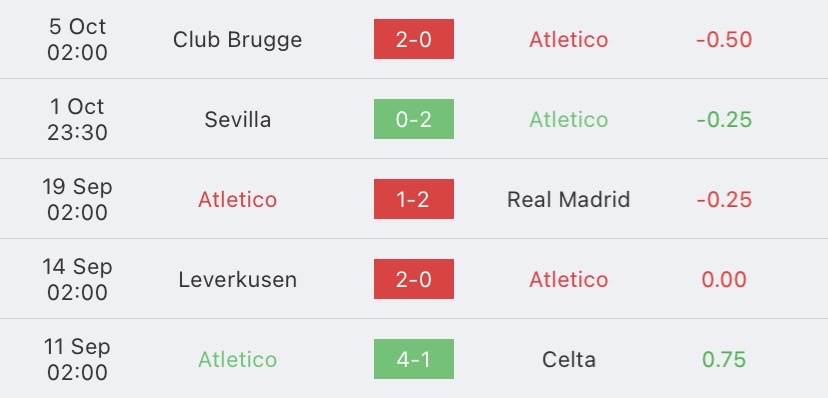Open the Club Brugge 2-0 score badge

click(x=413, y=39)
